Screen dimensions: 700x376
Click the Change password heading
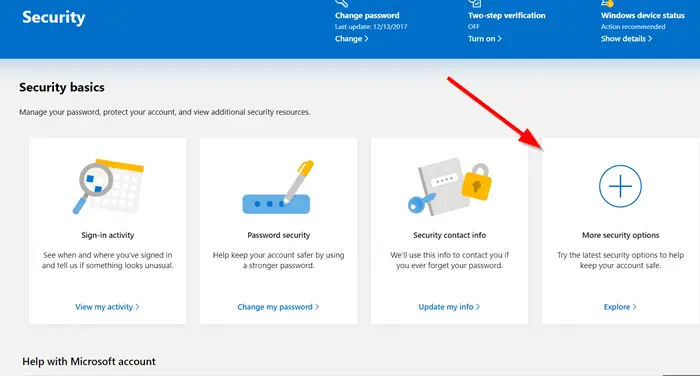click(x=367, y=15)
